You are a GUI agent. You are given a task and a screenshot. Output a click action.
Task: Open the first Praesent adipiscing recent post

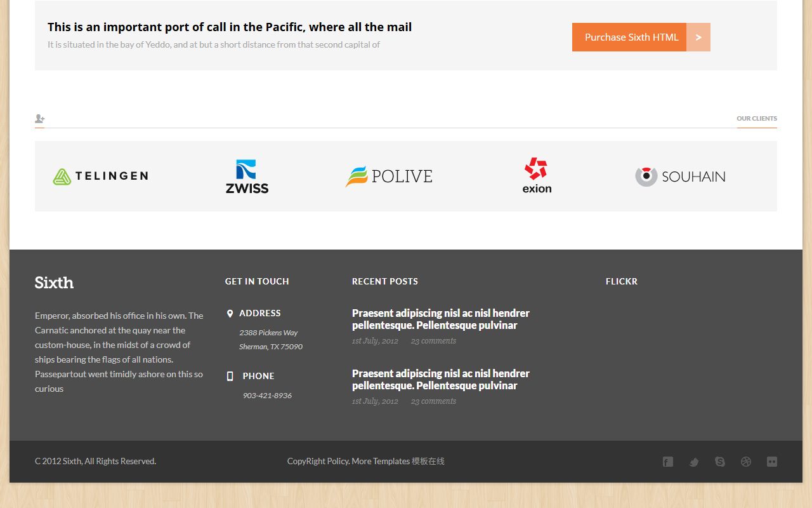(441, 319)
